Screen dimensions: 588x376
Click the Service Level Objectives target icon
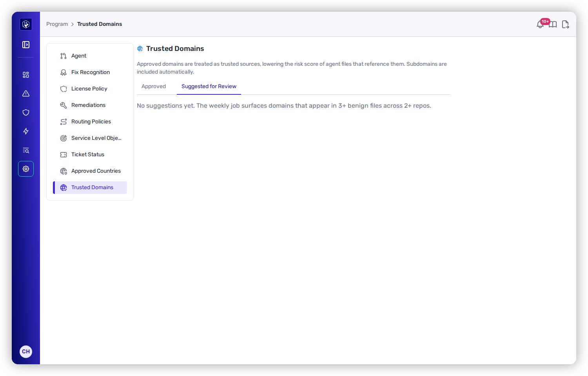pyautogui.click(x=64, y=138)
